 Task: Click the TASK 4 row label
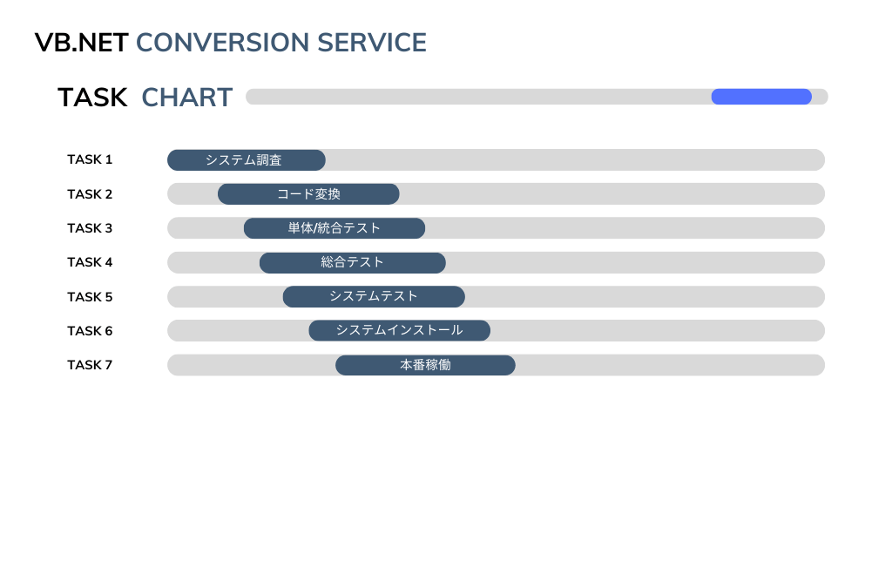[90, 262]
